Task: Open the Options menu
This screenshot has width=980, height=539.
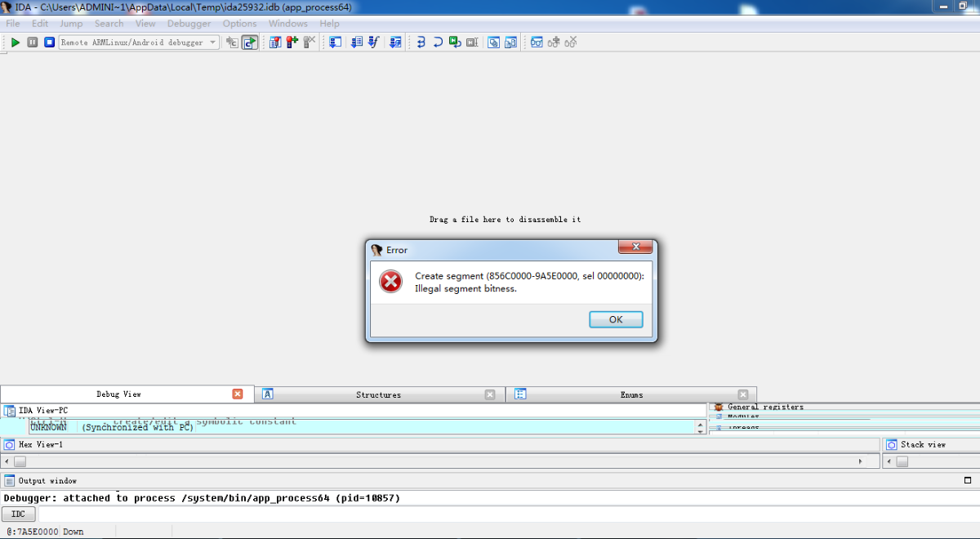Action: point(240,24)
